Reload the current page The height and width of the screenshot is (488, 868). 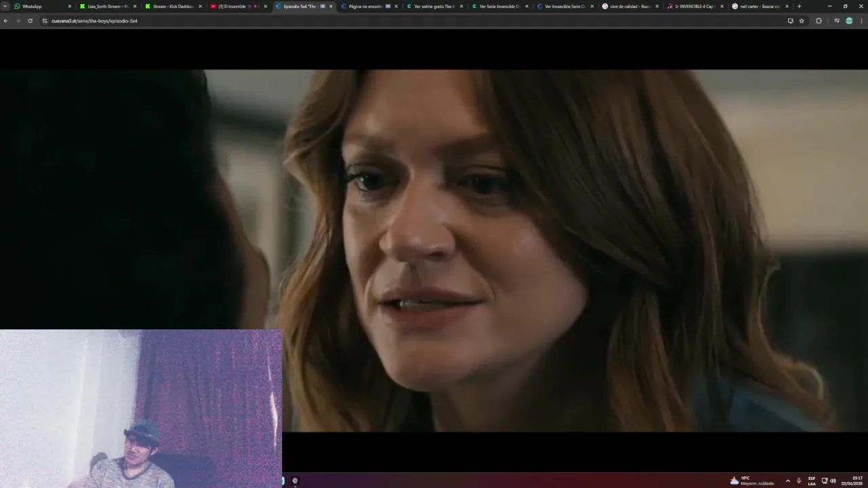coord(30,21)
